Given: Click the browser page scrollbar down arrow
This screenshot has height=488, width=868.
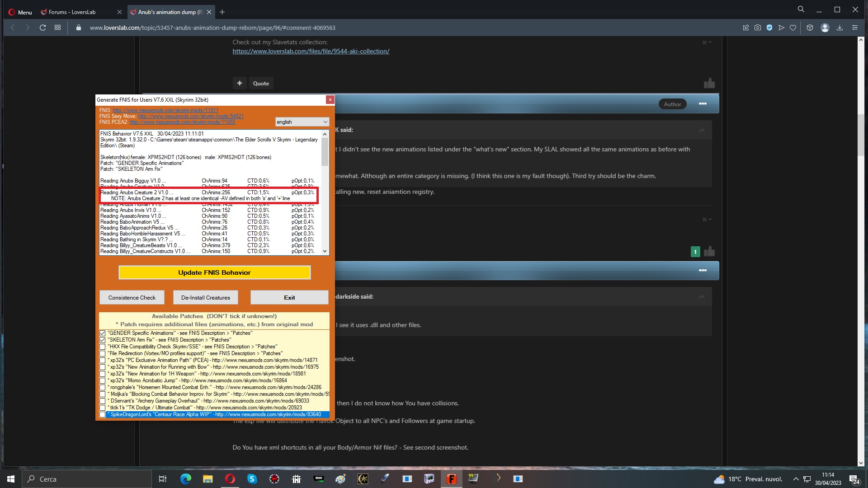Looking at the screenshot, I should click(861, 463).
